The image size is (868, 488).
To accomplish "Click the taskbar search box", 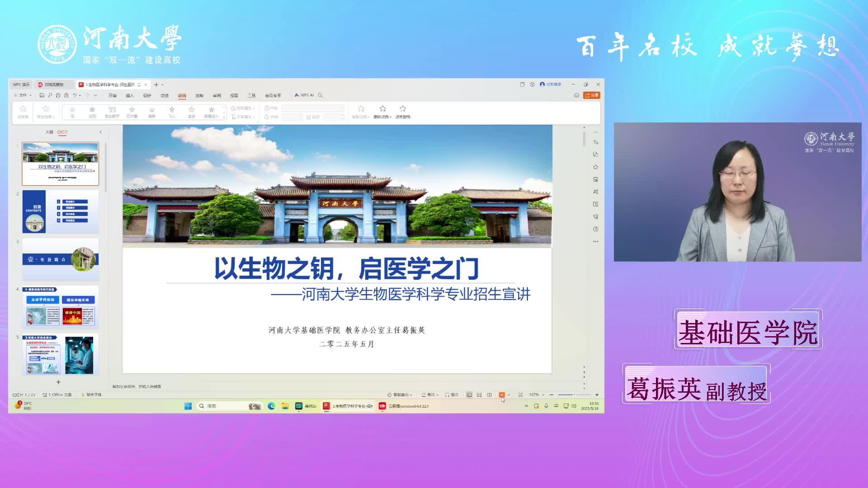I will click(x=230, y=406).
